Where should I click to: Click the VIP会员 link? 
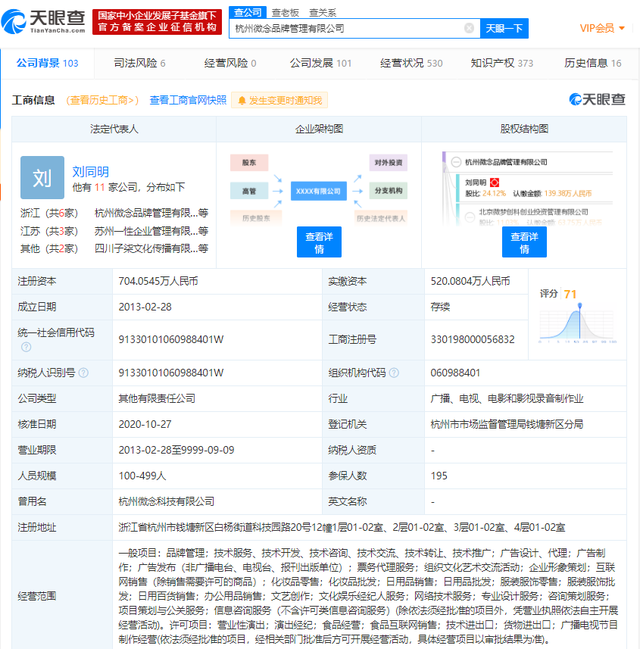pyautogui.click(x=597, y=28)
